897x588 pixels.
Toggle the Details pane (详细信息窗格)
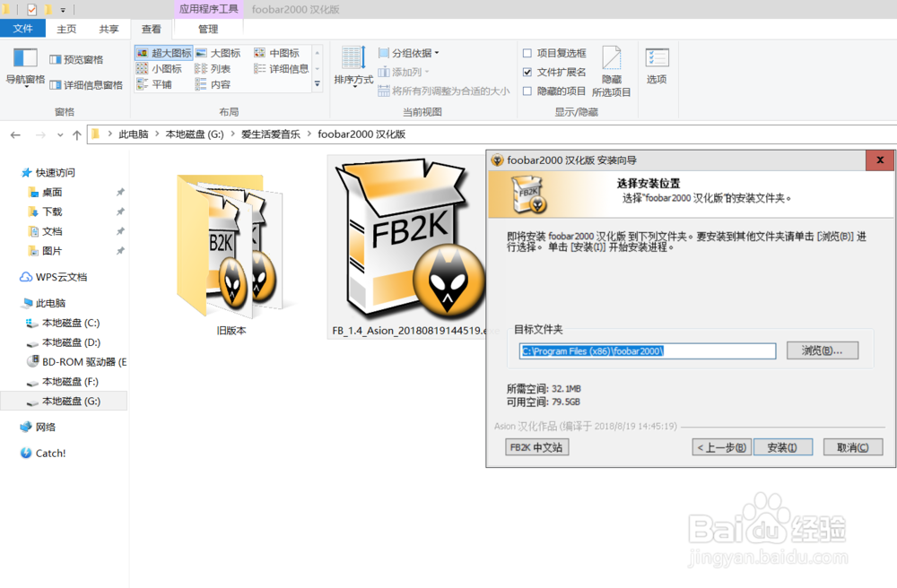86,85
